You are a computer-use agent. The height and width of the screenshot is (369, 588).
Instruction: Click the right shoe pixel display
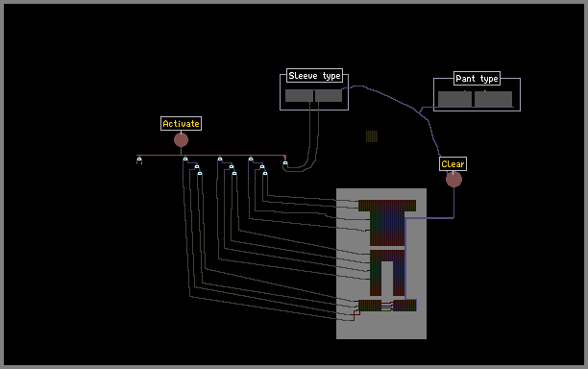(404, 306)
